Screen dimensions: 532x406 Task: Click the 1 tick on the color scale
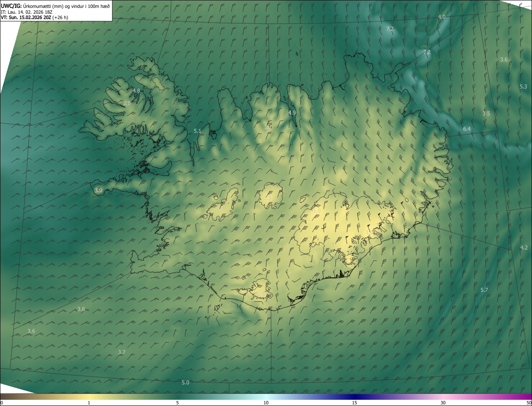pos(89,403)
